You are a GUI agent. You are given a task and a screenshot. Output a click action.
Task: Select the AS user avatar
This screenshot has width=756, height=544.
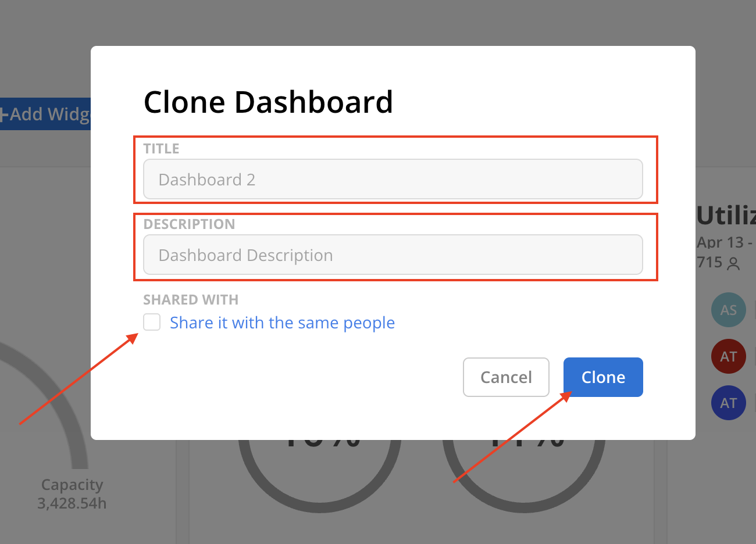pyautogui.click(x=728, y=310)
